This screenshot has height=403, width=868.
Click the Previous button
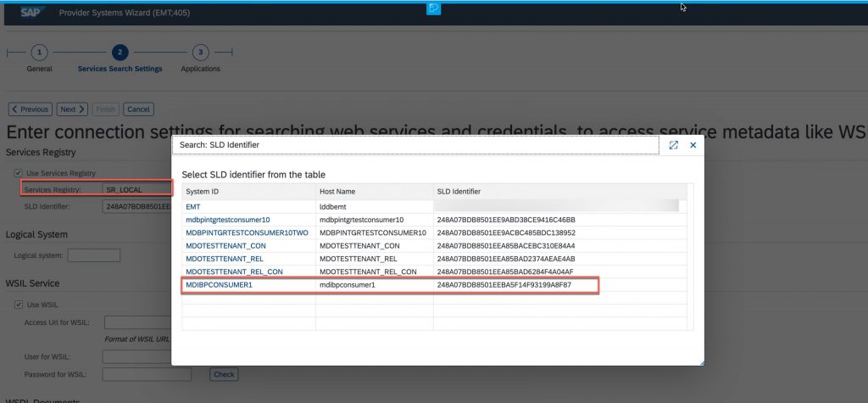click(x=31, y=109)
